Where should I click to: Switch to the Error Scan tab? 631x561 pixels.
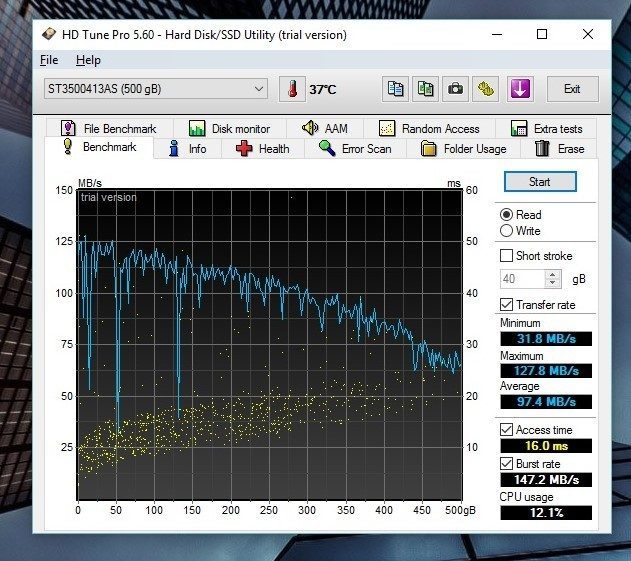pos(355,148)
